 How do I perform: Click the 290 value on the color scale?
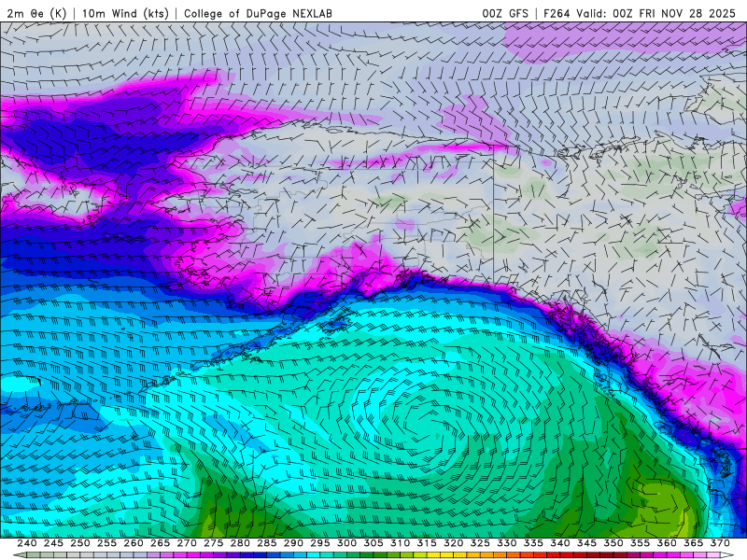coord(293,543)
